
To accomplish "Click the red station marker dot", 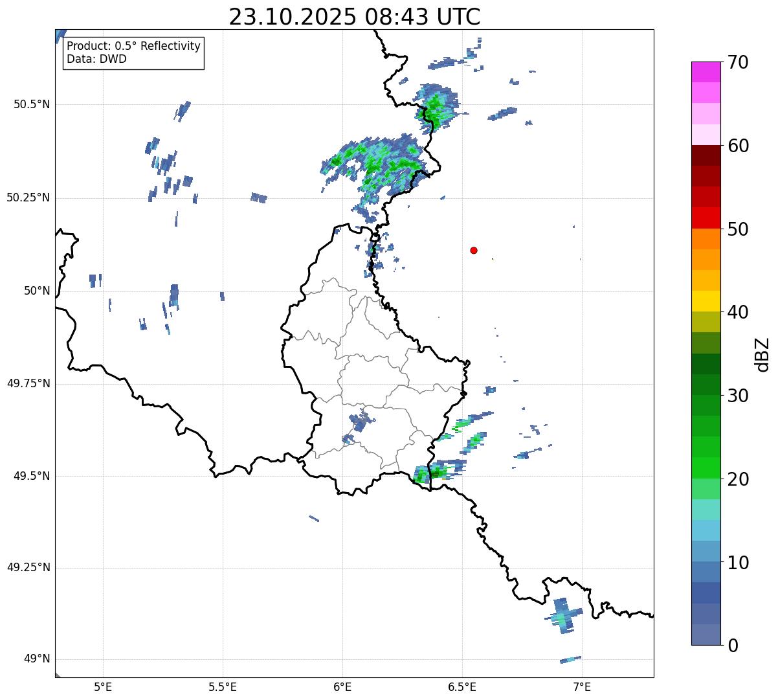I will click(x=474, y=250).
